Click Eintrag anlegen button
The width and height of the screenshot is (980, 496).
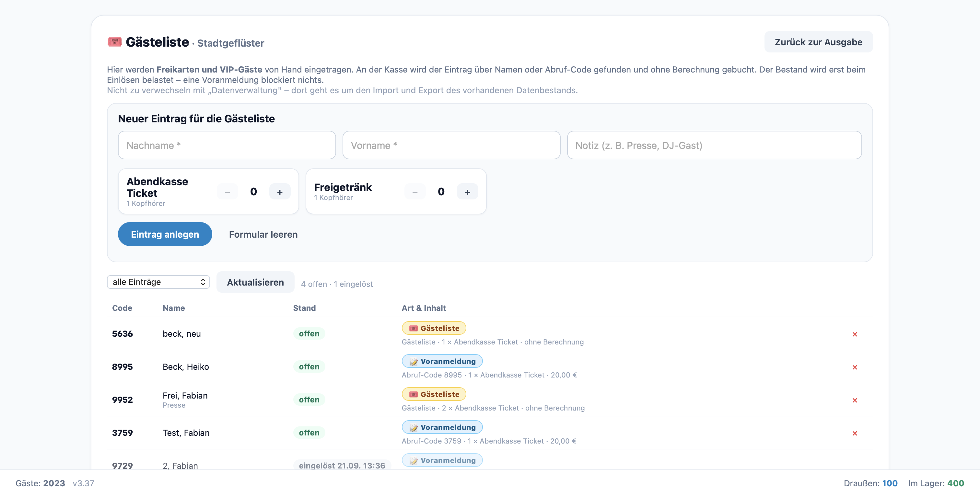click(165, 234)
